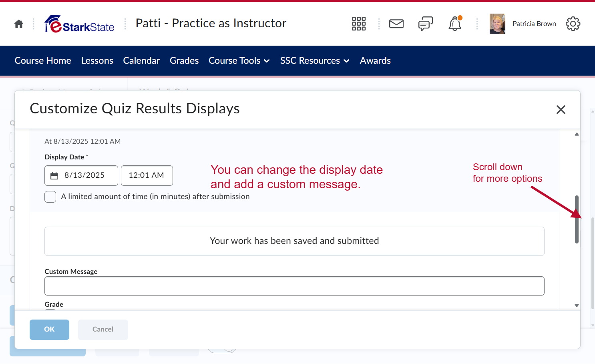Screen dimensions: 595x364
Task: Select the 8/13/2025 display date field
Action: (x=81, y=176)
